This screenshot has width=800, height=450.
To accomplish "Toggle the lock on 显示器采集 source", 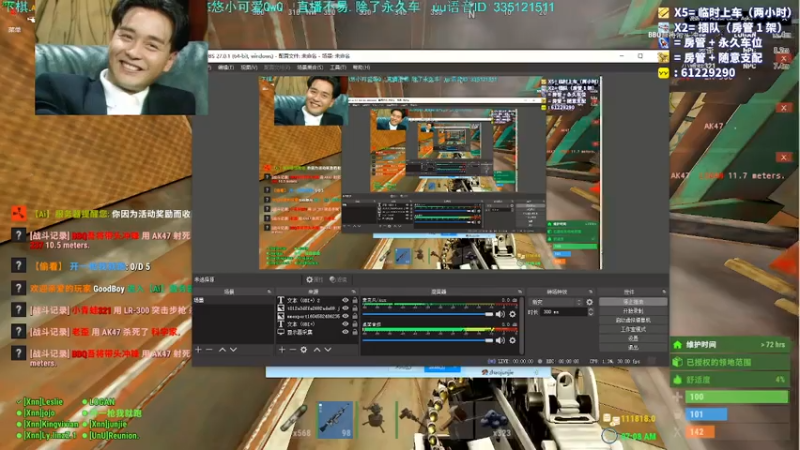I will pos(355,332).
